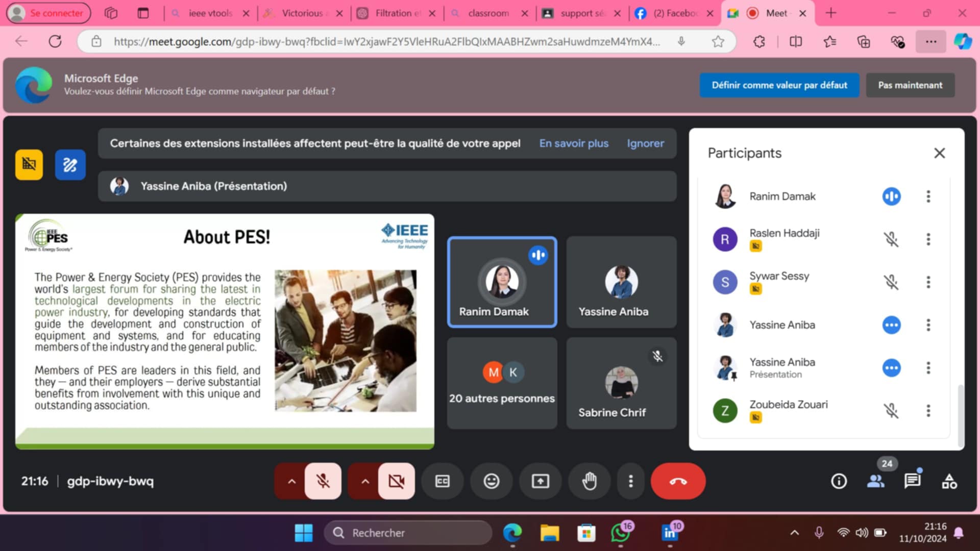Click the yellow extension icon left of presentation
980x551 pixels.
pos(29,165)
